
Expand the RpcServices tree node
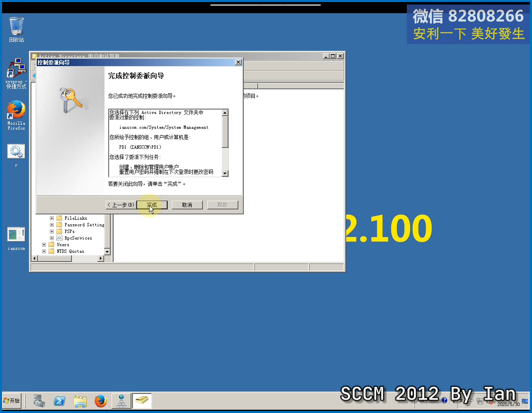pos(52,238)
